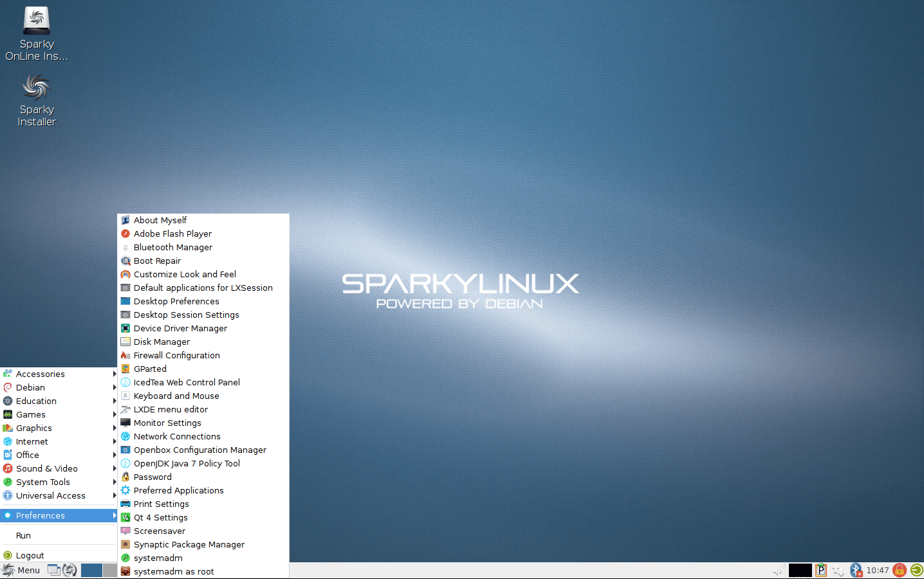Image resolution: width=924 pixels, height=579 pixels.
Task: Open About Myself from the Preferences submenu
Action: coord(203,220)
